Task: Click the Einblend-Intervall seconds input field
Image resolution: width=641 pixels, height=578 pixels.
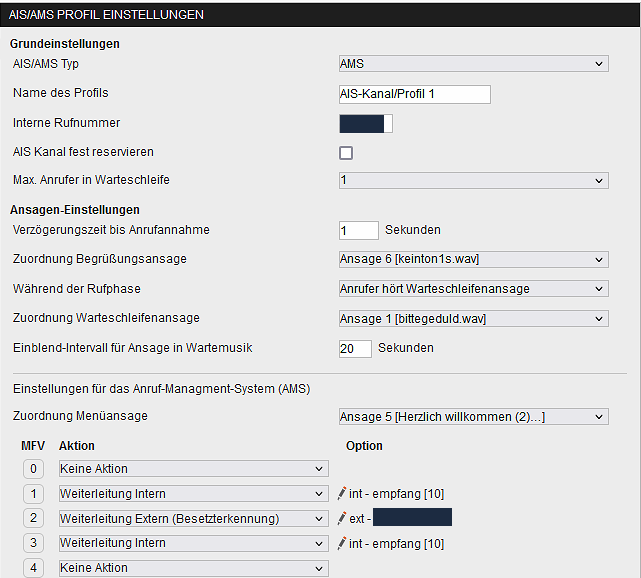Action: 355,348
